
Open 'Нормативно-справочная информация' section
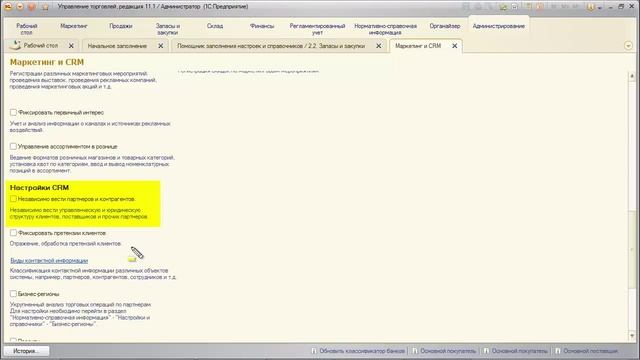(386, 29)
